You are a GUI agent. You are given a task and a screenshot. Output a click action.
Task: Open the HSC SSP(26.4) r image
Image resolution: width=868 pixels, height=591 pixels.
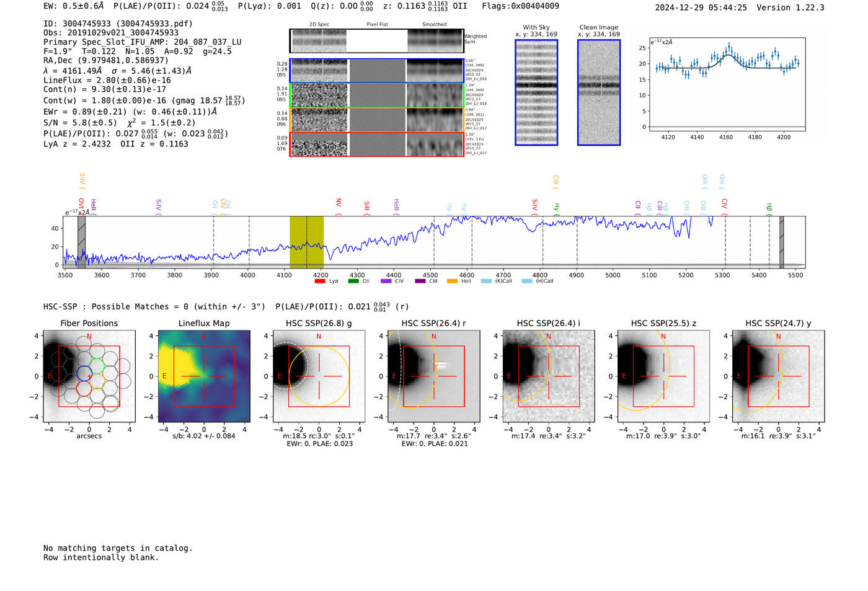pos(434,376)
